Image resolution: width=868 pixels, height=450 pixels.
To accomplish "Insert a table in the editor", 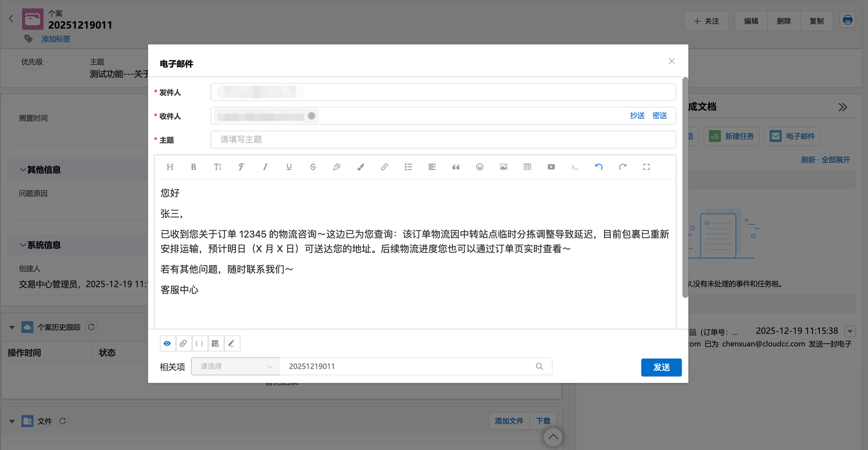I will (527, 167).
